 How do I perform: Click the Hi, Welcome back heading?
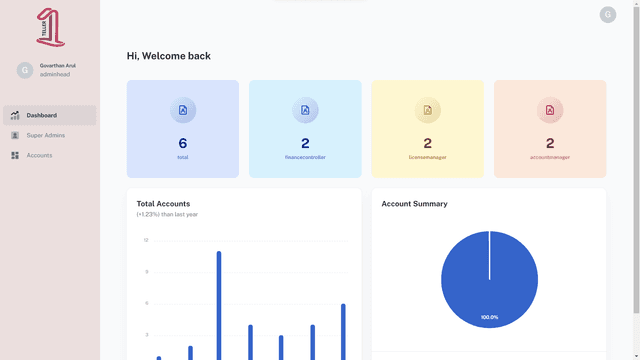[x=169, y=56]
